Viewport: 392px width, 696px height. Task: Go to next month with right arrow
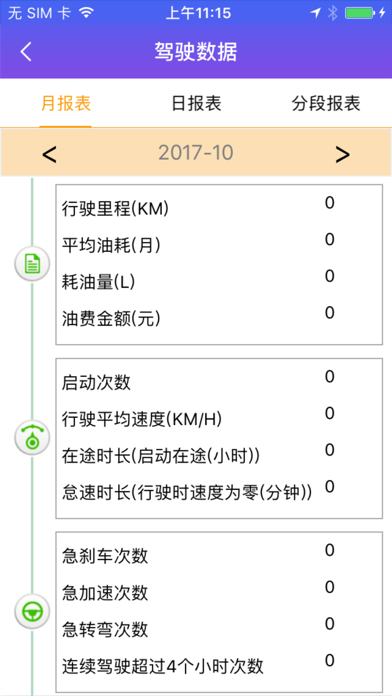pos(342,154)
